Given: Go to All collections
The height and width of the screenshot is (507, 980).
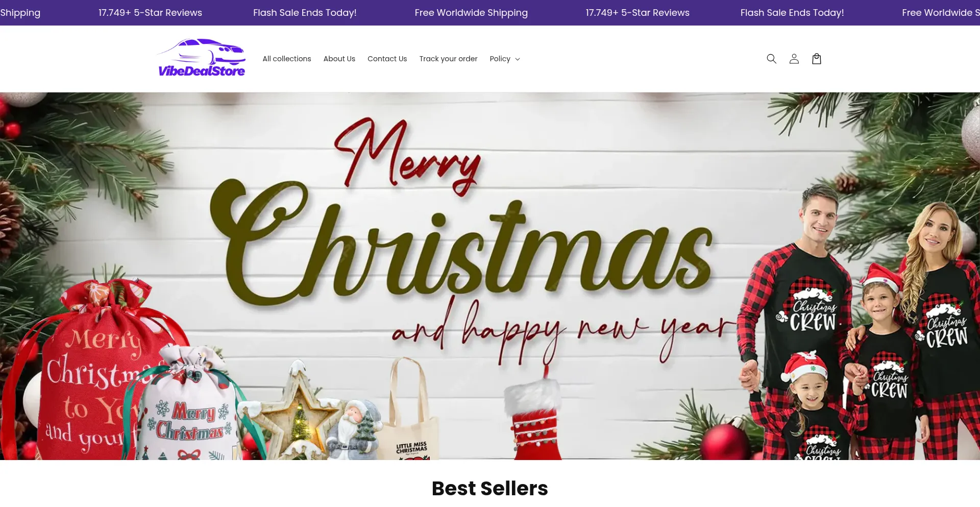Looking at the screenshot, I should tap(287, 59).
